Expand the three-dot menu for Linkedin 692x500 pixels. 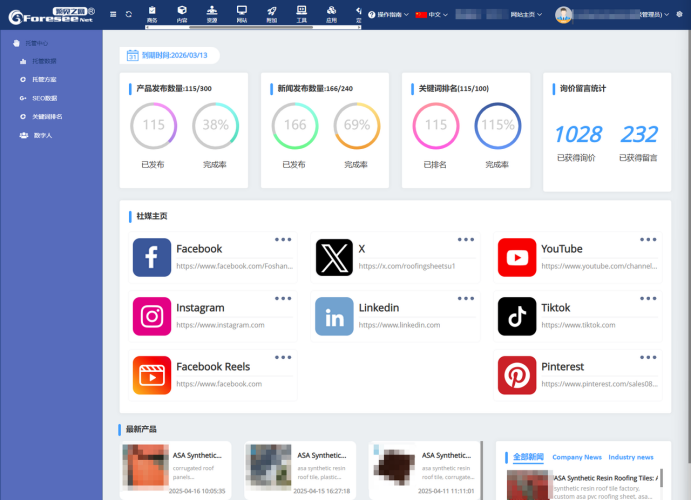[466, 299]
